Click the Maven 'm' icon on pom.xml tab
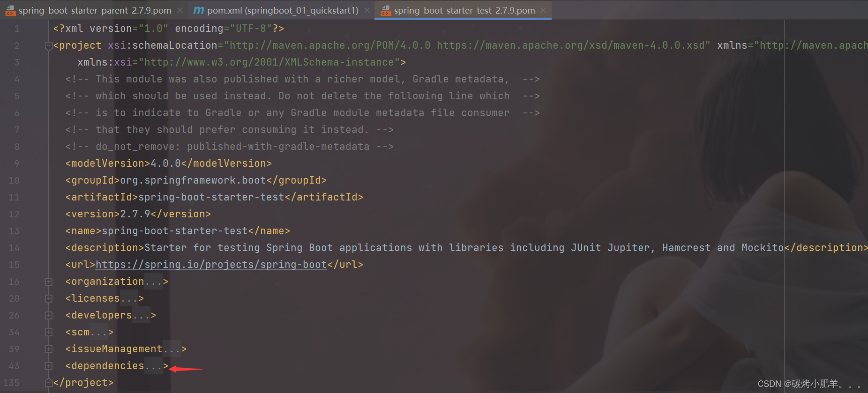Image resolution: width=868 pixels, height=393 pixels. (199, 10)
